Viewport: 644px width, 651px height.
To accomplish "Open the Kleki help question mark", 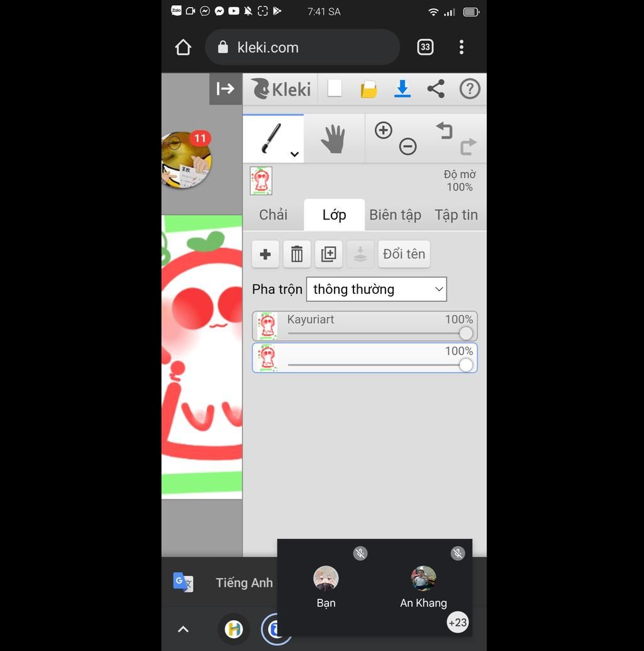I will [470, 89].
